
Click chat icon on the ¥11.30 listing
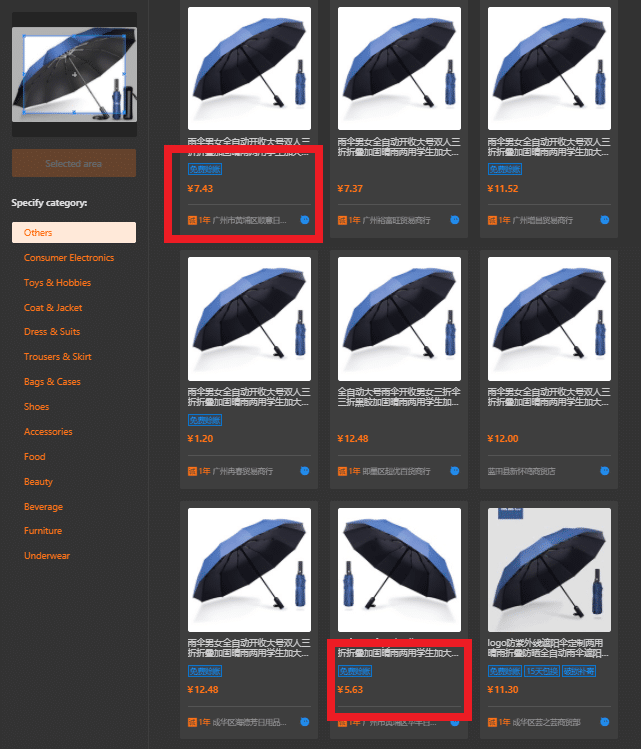click(605, 722)
